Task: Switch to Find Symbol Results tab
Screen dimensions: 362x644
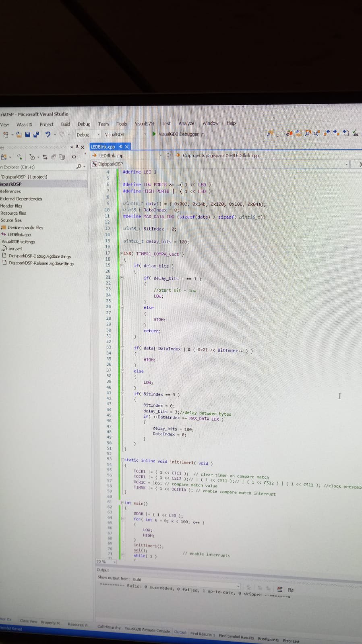Action: [x=236, y=637]
